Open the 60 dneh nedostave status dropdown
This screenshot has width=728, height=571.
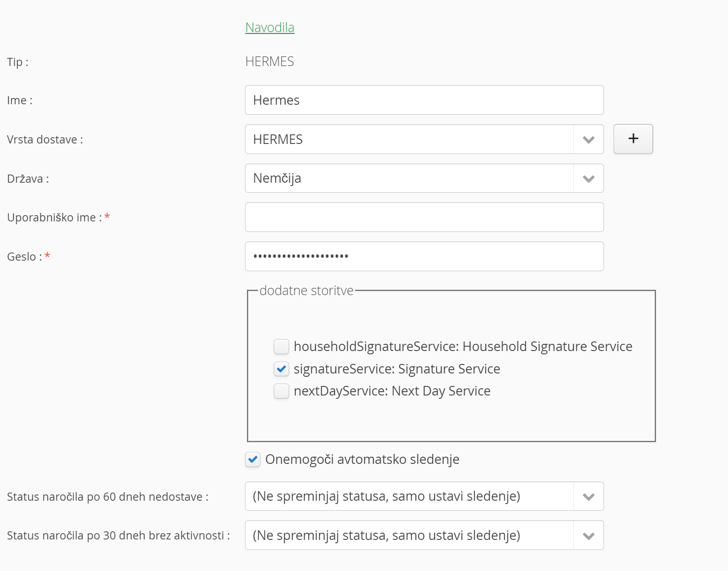pos(424,496)
